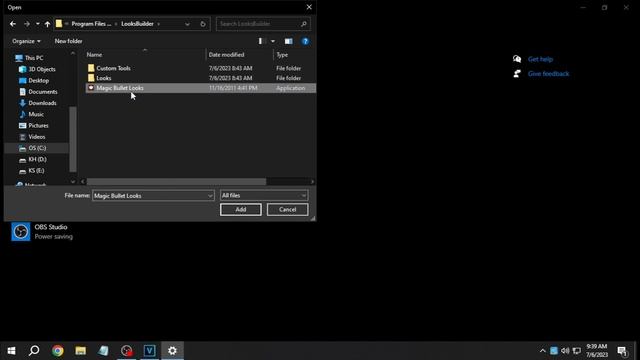Image resolution: width=640 pixels, height=360 pixels.
Task: Click sidebar scrollbar down arrow
Action: [x=73, y=182]
